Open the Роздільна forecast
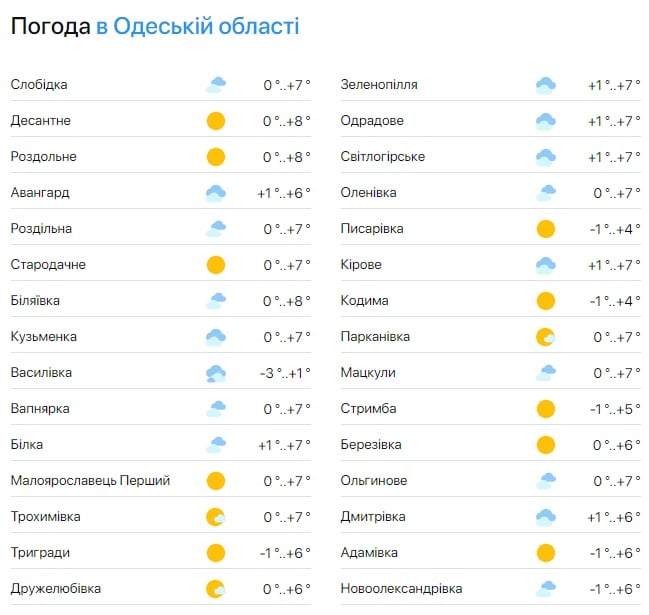Screen dimensions: 649x615 pyautogui.click(x=41, y=229)
